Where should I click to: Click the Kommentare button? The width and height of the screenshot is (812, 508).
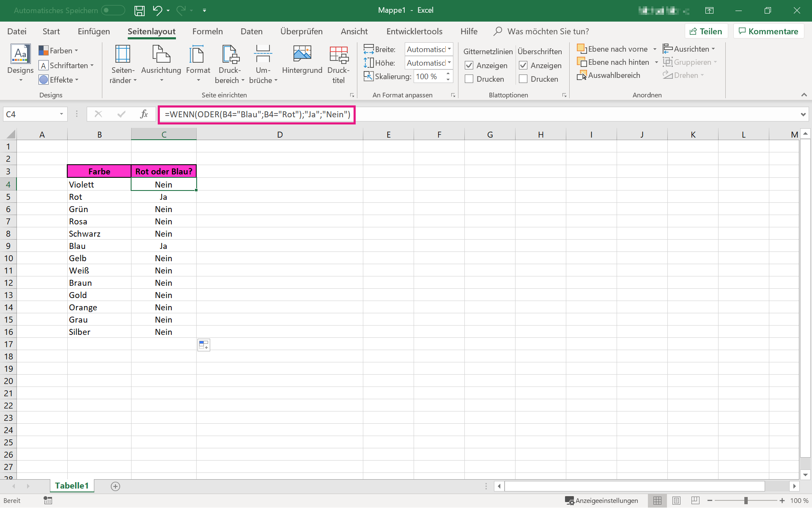tap(768, 31)
